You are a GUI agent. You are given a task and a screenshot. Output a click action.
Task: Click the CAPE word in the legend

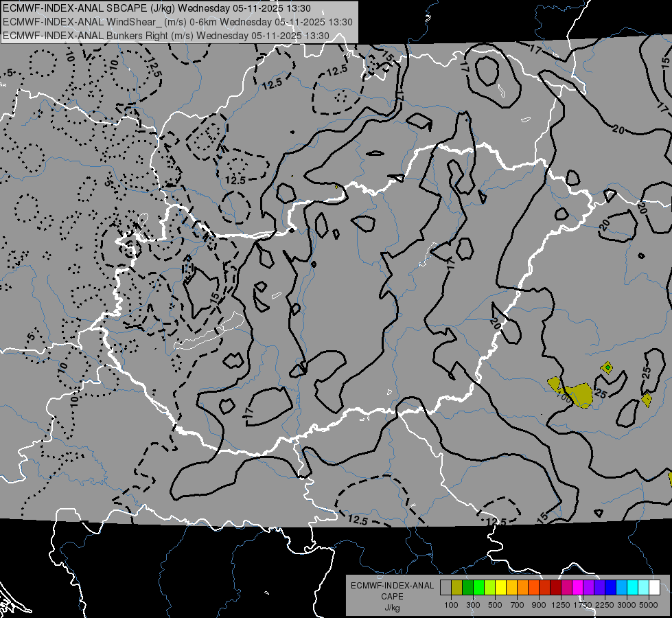pyautogui.click(x=392, y=597)
